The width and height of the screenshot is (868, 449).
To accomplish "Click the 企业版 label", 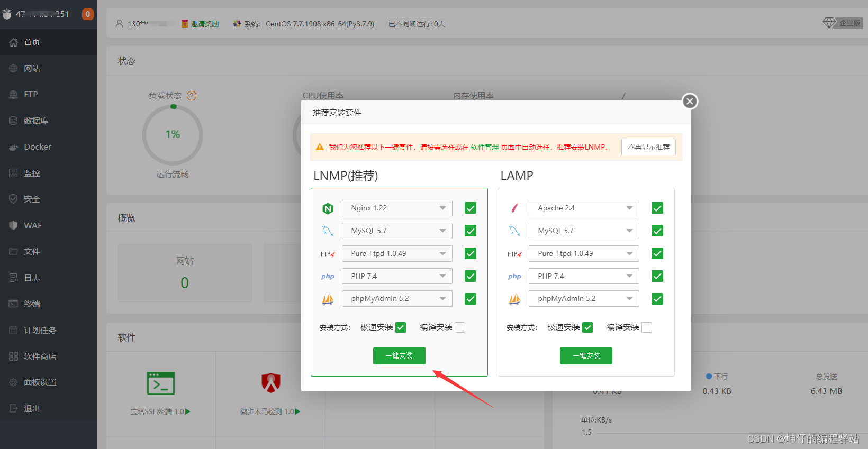I will click(849, 23).
